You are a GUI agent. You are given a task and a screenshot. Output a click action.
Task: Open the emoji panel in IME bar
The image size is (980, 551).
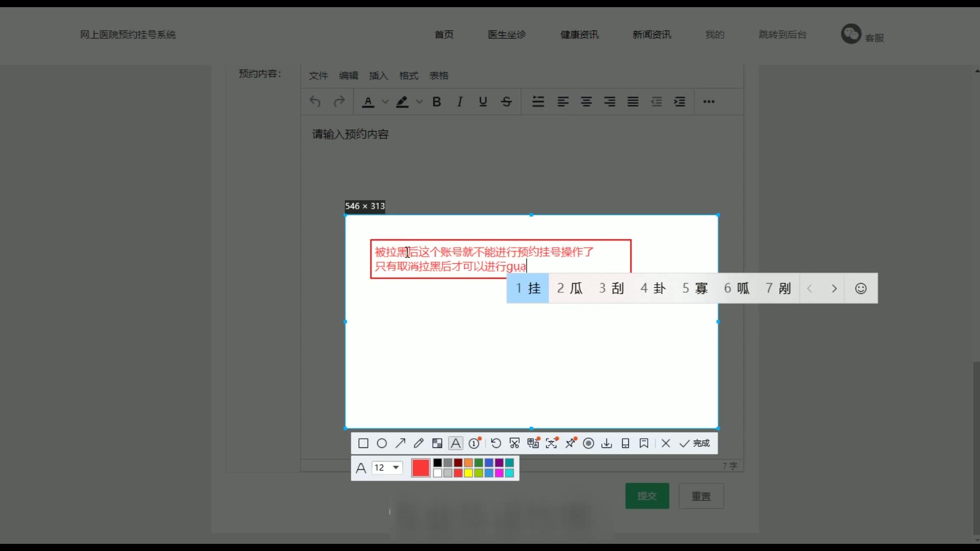(x=861, y=289)
